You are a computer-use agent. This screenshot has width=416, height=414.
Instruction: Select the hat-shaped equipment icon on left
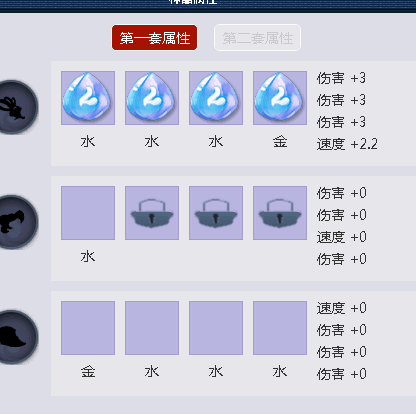pos(17,337)
